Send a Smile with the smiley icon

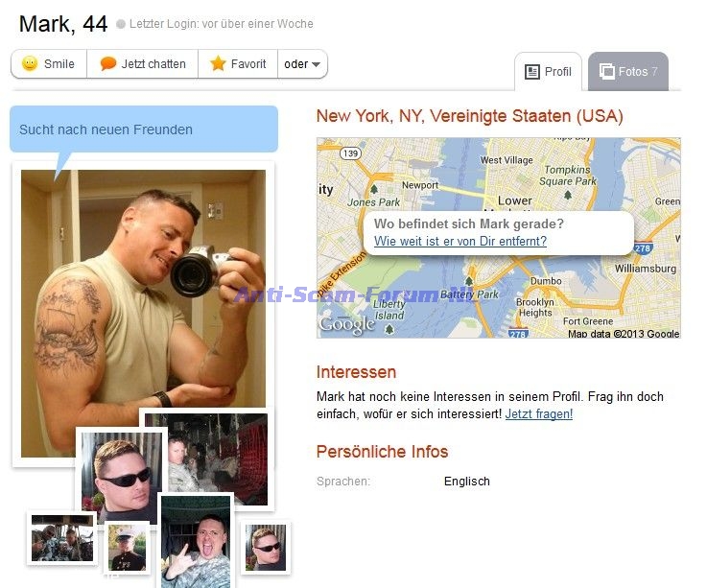tap(30, 63)
